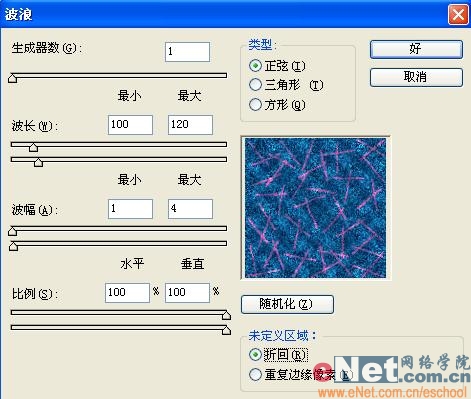Click the maximum wavelength slider handle
The image size is (471, 399).
[38, 162]
